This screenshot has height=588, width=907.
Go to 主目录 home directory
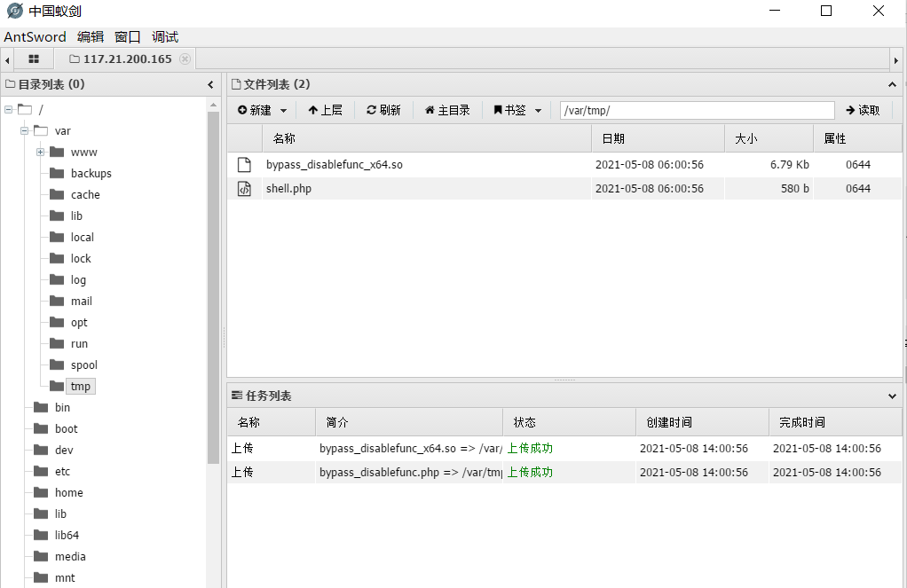447,110
